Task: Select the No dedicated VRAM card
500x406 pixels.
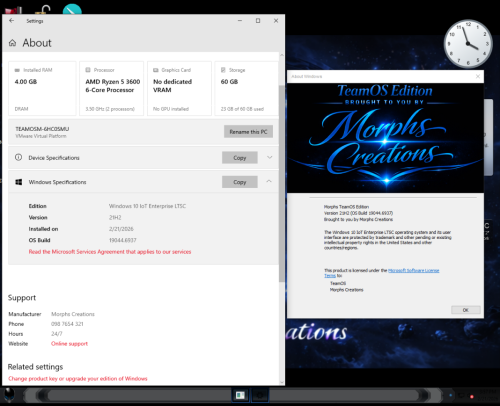Action: pyautogui.click(x=179, y=88)
